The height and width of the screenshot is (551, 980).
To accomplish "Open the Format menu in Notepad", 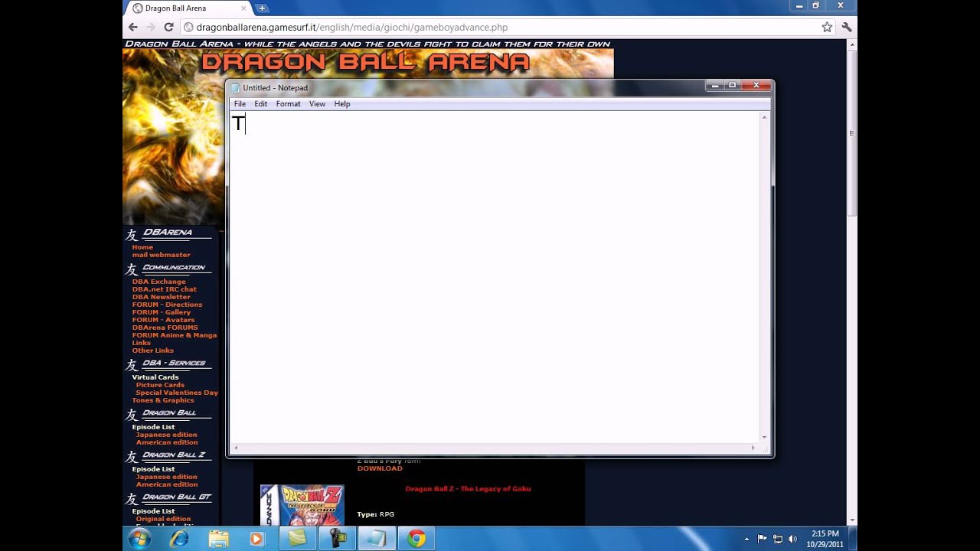I will [288, 104].
